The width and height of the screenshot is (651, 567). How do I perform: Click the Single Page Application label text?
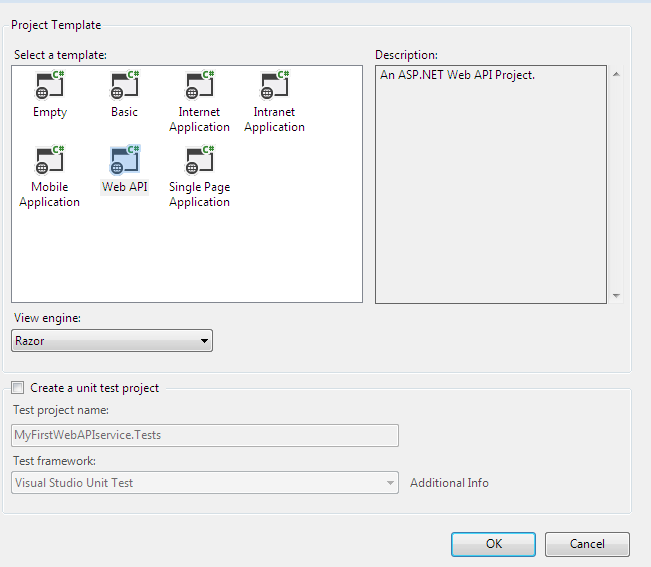tap(200, 194)
